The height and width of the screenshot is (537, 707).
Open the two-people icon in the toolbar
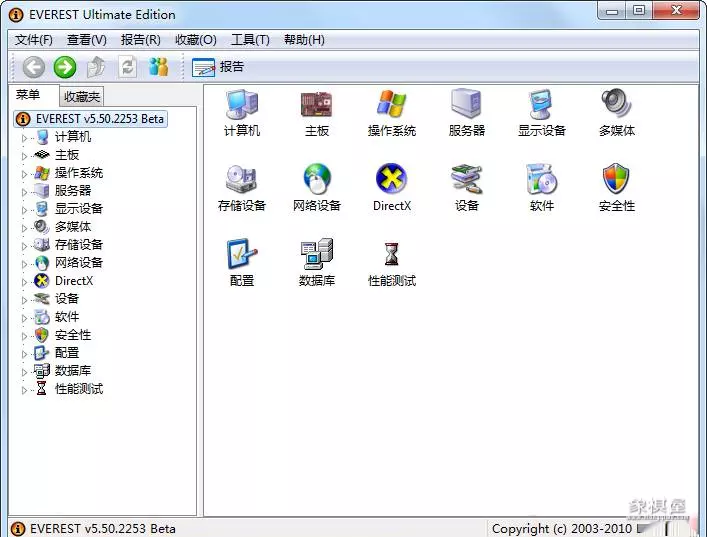(x=158, y=67)
